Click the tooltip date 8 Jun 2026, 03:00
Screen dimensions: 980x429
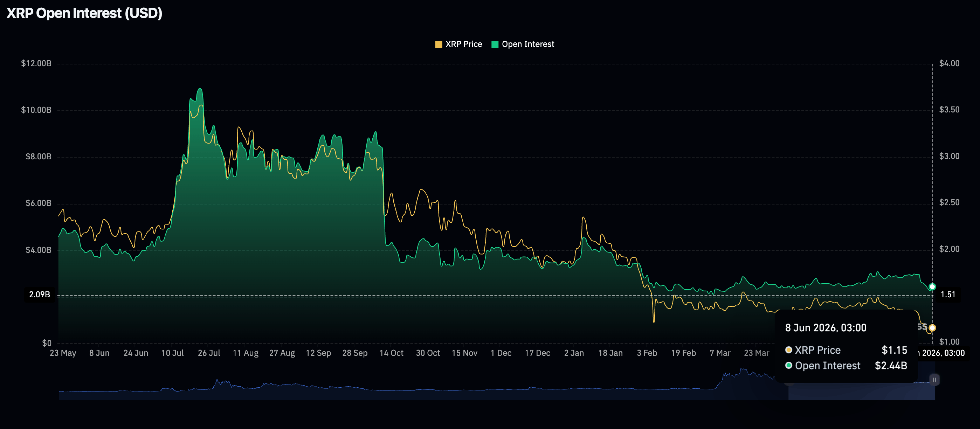(x=826, y=328)
